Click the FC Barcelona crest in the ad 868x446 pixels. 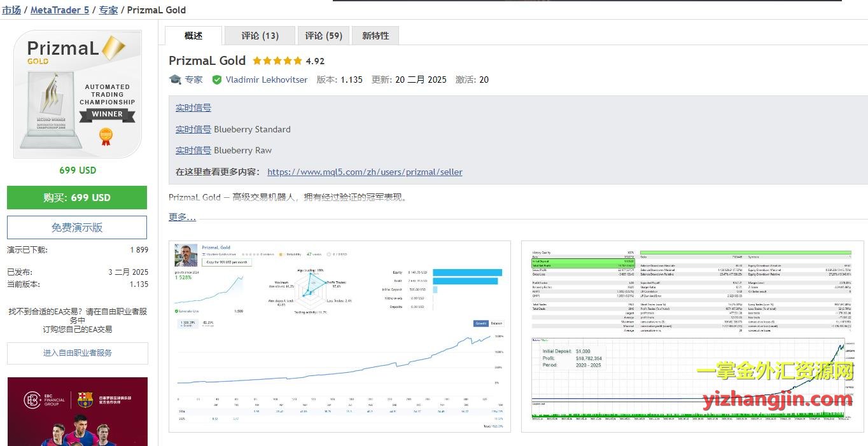tap(85, 400)
